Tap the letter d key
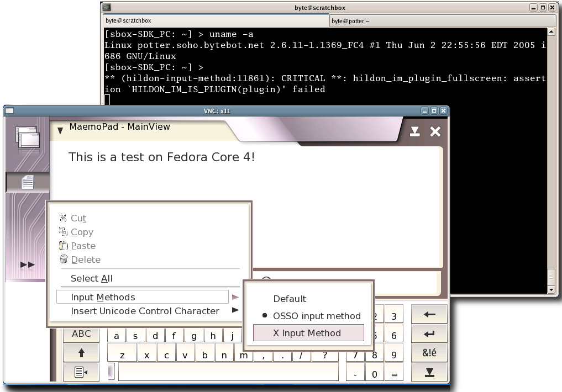 click(155, 336)
